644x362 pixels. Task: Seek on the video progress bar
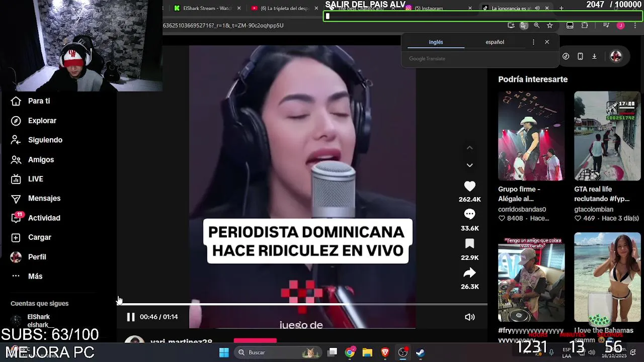click(302, 304)
